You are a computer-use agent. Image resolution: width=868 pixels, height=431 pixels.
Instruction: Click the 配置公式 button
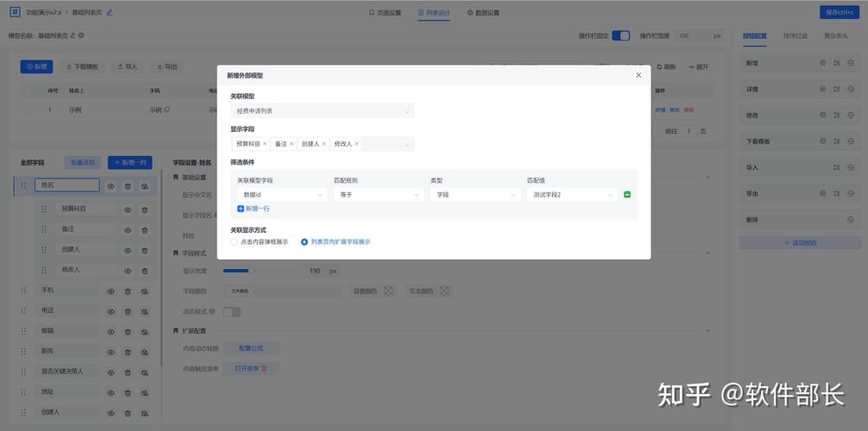[x=251, y=348]
